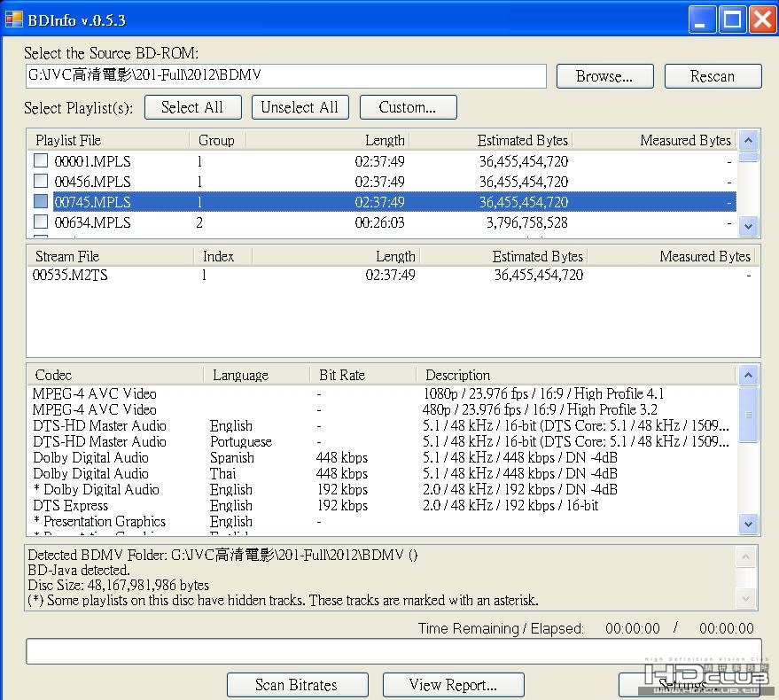Tick the checkbox for 00001.MPLS
Screen dimensions: 779x700
[x=40, y=160]
